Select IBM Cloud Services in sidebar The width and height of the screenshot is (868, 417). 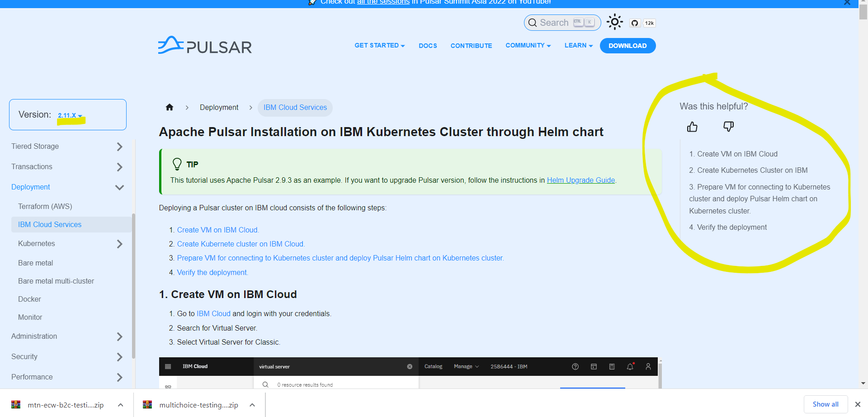click(x=71, y=224)
